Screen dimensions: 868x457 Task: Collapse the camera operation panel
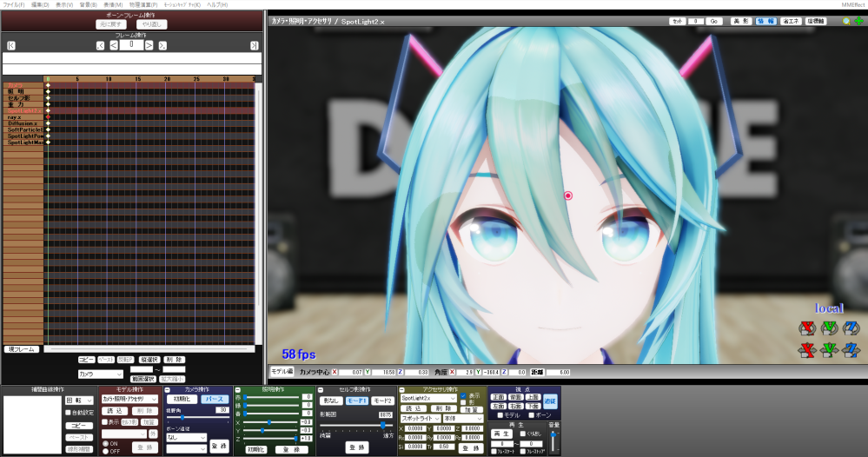click(x=168, y=390)
